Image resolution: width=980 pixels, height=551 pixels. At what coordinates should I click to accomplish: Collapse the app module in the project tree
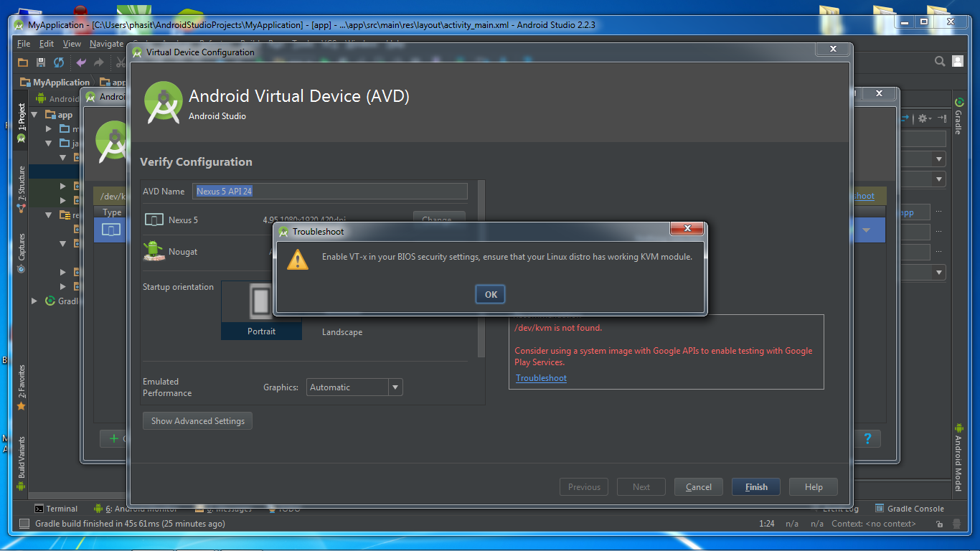34,115
